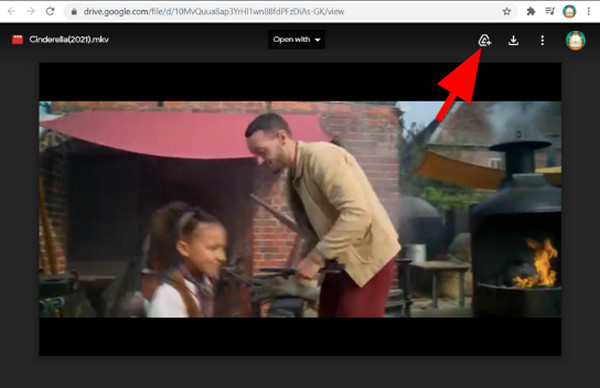Open the Chrome extensions puzzle icon
600x388 pixels.
point(531,11)
